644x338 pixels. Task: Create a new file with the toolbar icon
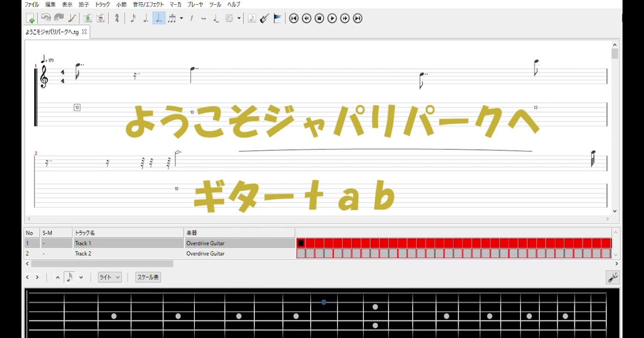coord(31,18)
